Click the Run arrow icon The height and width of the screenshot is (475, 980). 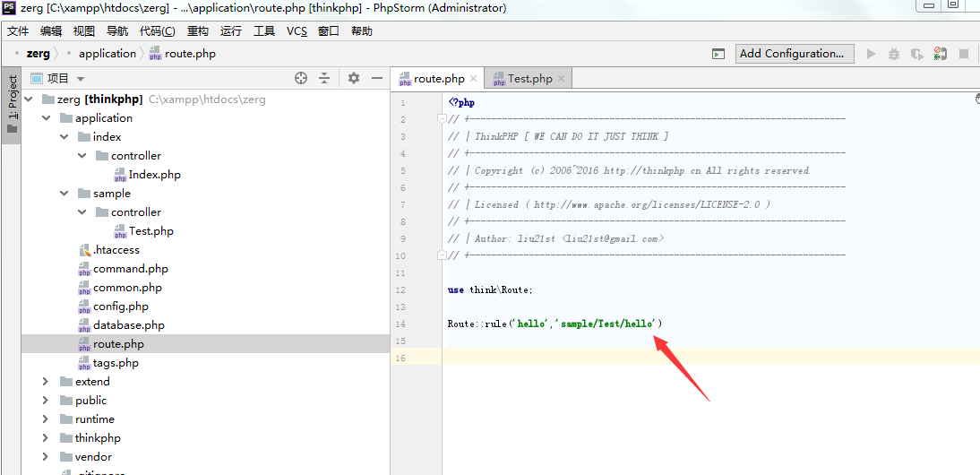click(x=872, y=54)
